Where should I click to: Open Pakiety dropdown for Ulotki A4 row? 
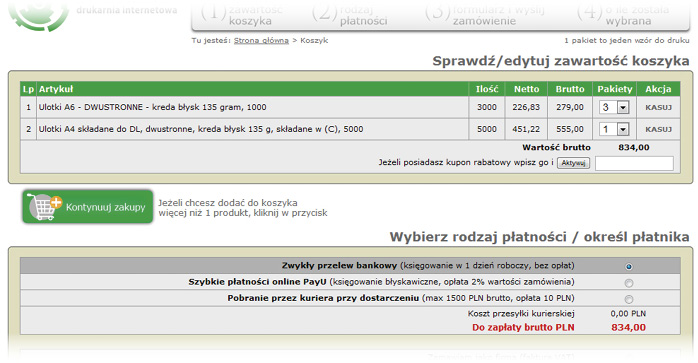tap(614, 129)
